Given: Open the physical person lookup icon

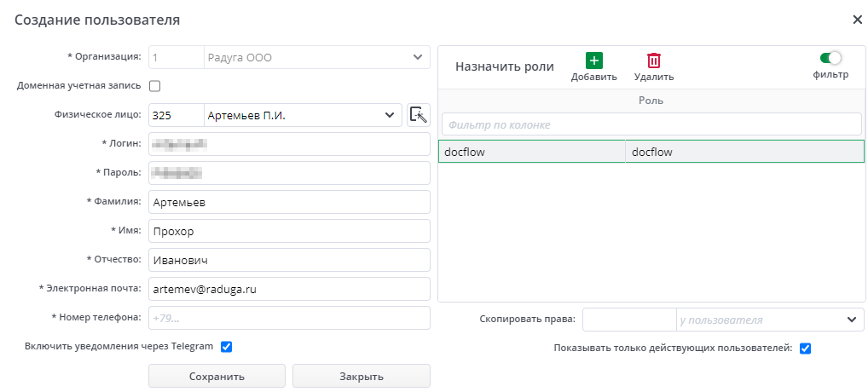Looking at the screenshot, I should coord(418,115).
